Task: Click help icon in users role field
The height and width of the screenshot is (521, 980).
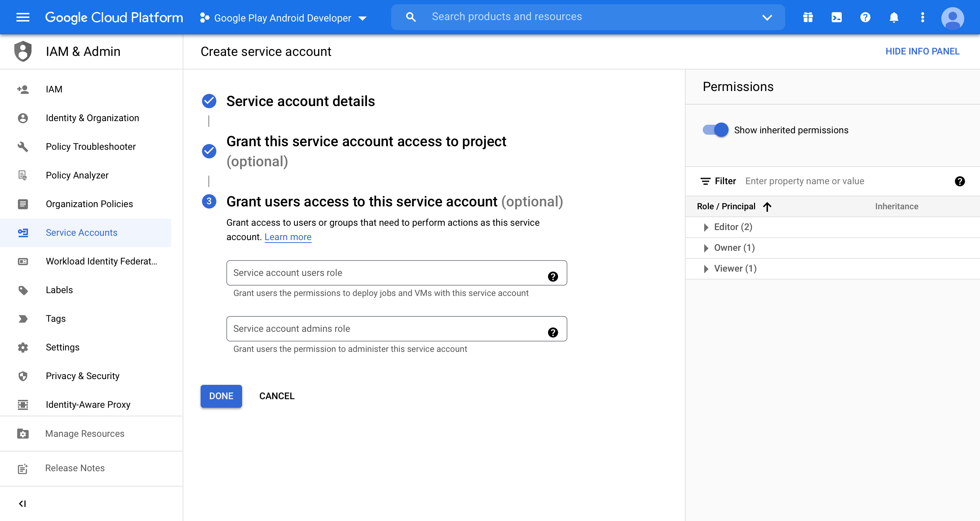Action: 553,276
